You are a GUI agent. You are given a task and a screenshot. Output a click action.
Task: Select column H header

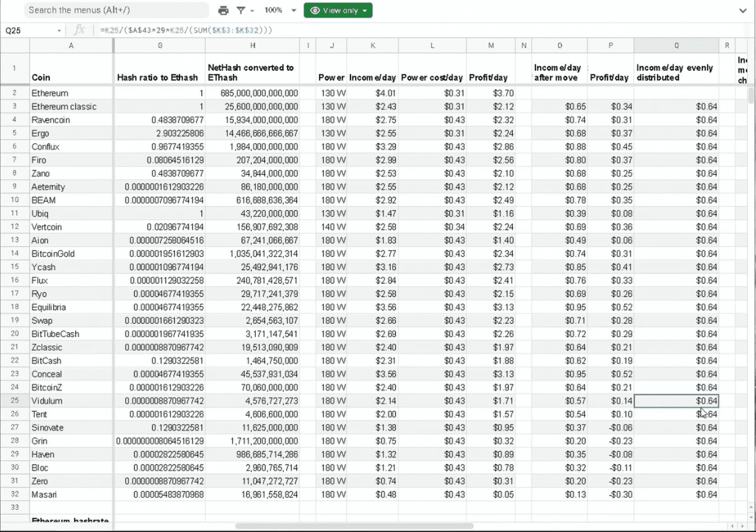(x=252, y=45)
